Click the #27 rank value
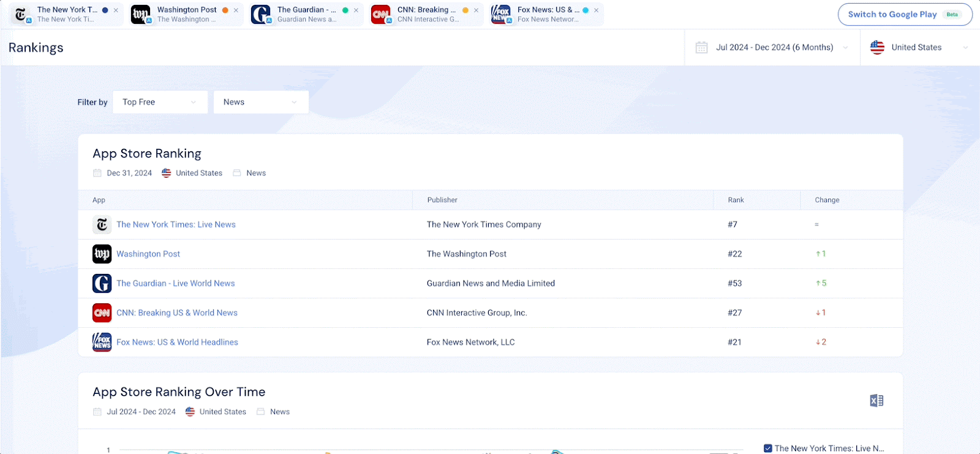The width and height of the screenshot is (980, 454). 735,312
